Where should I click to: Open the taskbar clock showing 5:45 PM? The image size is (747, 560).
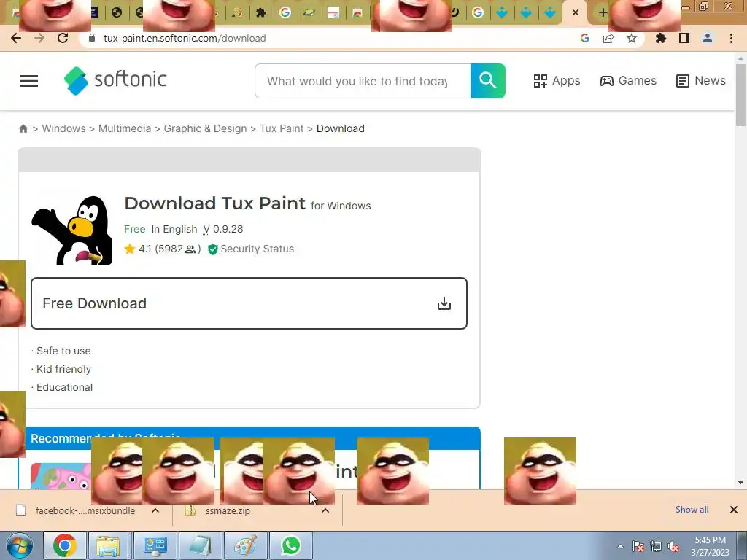tap(710, 546)
